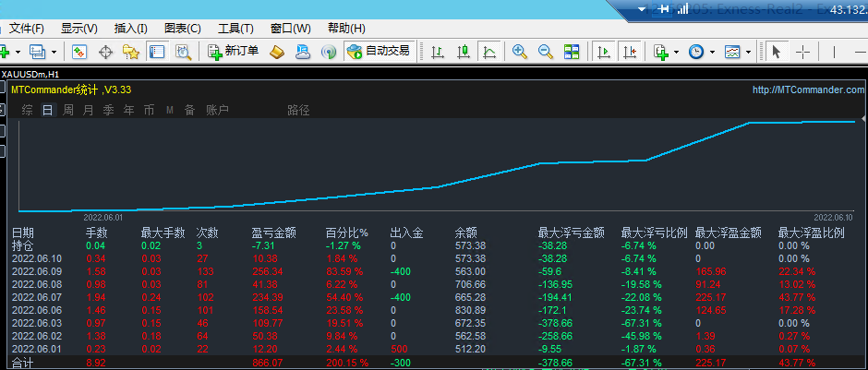Open the tray dropdown triangle near the top
Image resolution: width=868 pixels, height=370 pixels.
coord(642,9)
